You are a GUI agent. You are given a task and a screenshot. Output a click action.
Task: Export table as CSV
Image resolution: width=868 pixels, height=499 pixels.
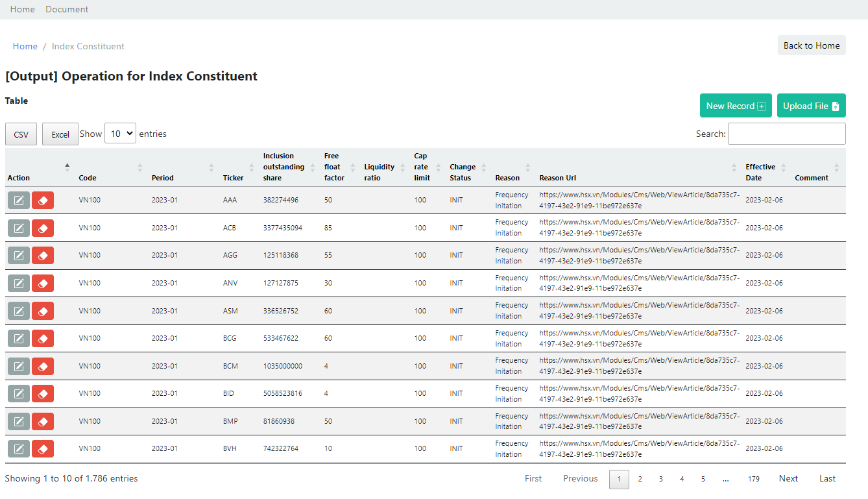click(x=21, y=134)
